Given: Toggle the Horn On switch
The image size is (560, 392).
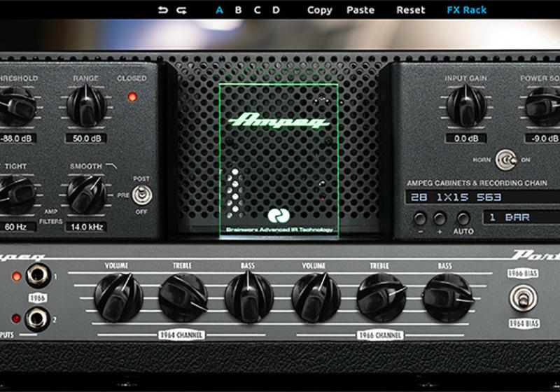Looking at the screenshot, I should pyautogui.click(x=506, y=160).
